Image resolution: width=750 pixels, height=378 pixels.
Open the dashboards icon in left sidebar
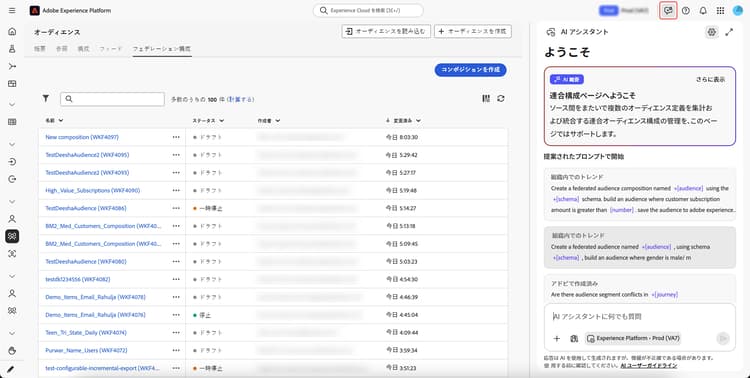point(12,84)
